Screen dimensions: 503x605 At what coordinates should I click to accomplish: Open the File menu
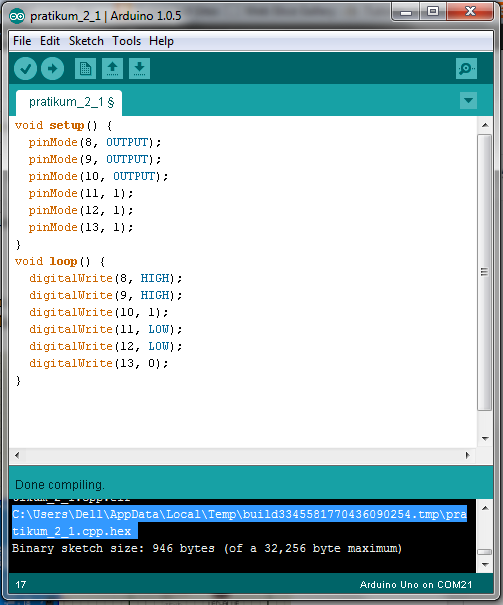tap(22, 41)
